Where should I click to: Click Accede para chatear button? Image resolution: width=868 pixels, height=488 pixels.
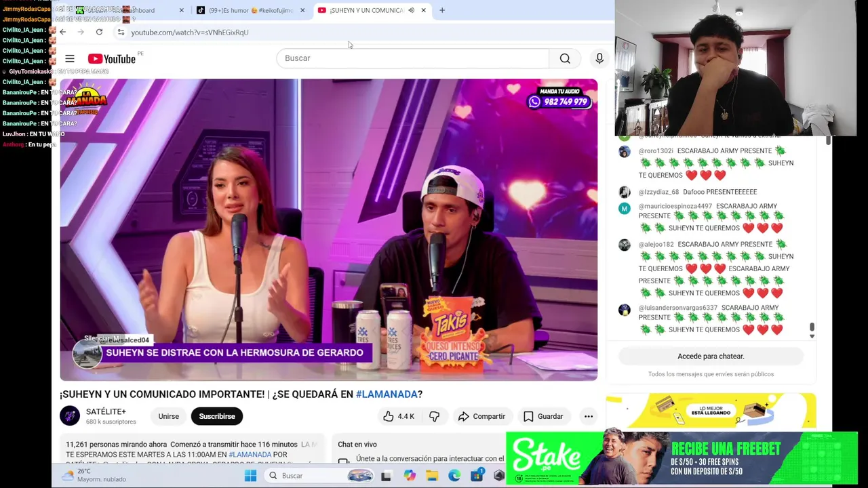711,356
